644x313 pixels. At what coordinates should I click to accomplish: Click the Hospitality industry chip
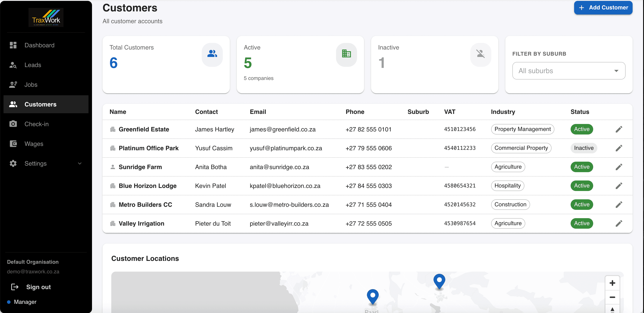[x=508, y=186]
